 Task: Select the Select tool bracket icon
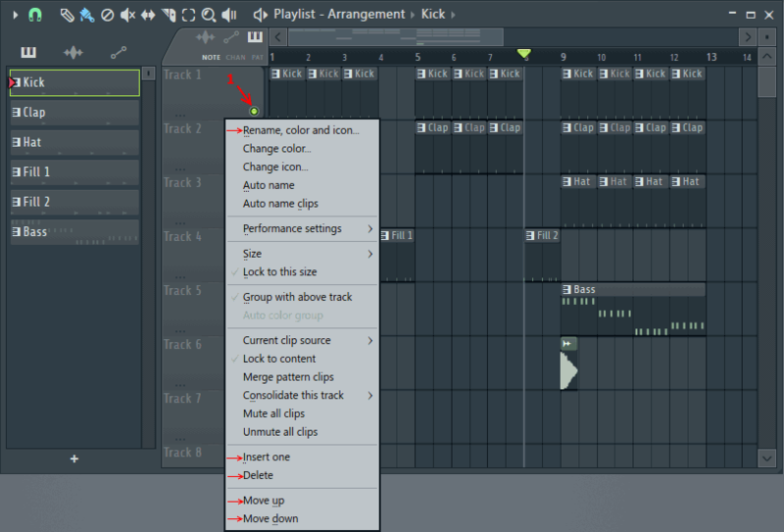pyautogui.click(x=188, y=15)
